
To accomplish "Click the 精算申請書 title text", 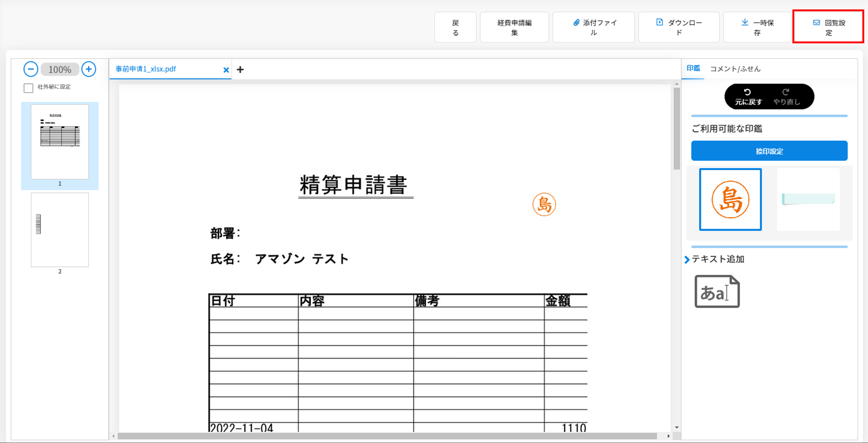I will tap(354, 185).
